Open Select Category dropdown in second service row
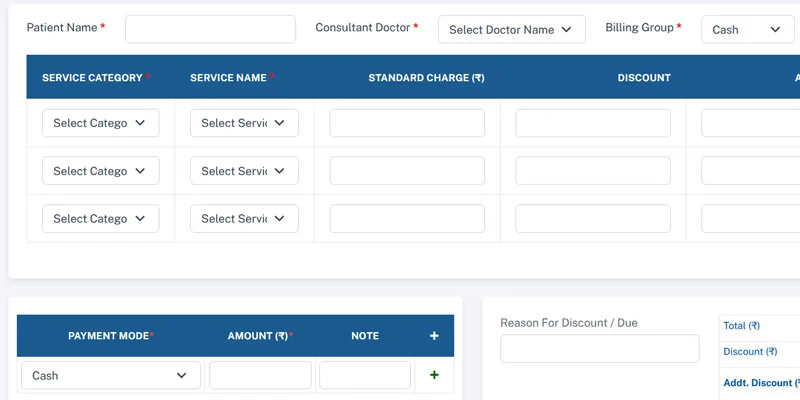This screenshot has width=800, height=400. [101, 171]
